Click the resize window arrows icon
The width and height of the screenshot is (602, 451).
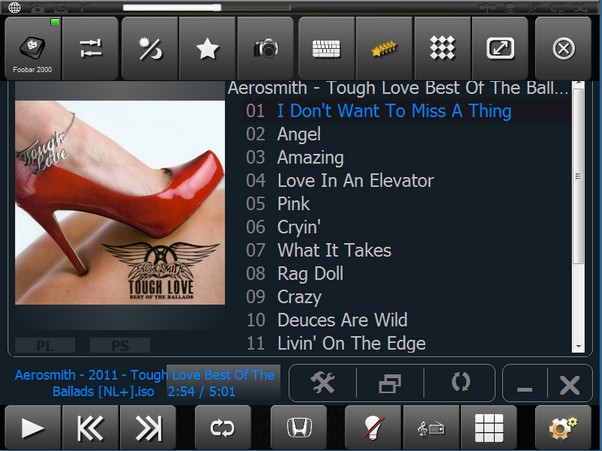pyautogui.click(x=500, y=49)
